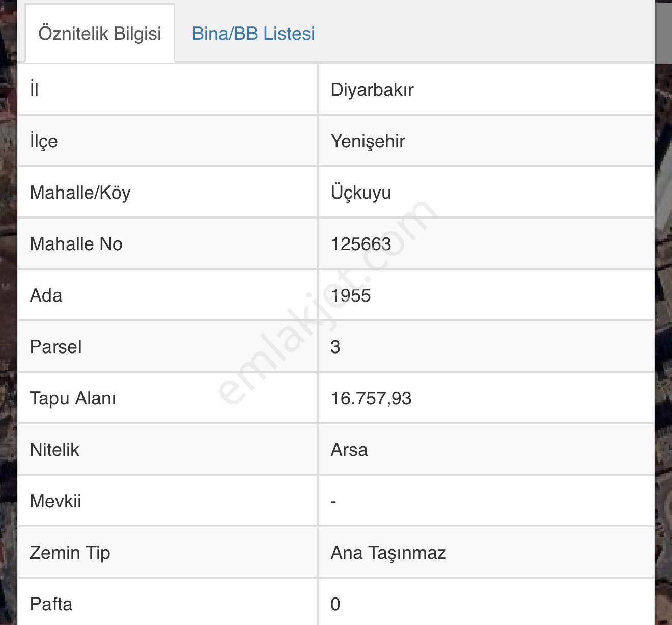Click the Parsel row label
672x625 pixels.
point(56,347)
